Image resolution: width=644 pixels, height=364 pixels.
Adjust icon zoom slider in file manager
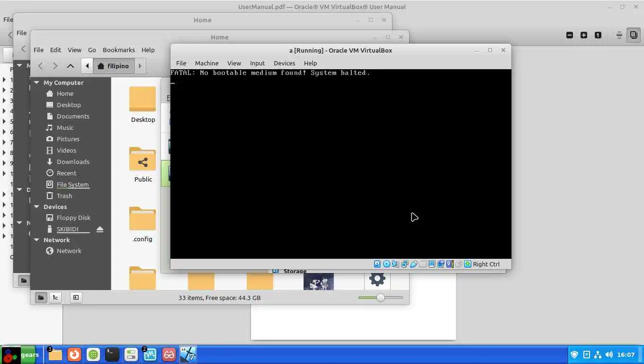coord(381,298)
